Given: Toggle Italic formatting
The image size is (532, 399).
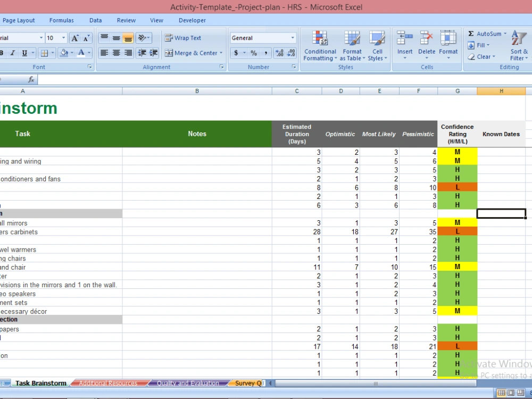Looking at the screenshot, I should 13,53.
